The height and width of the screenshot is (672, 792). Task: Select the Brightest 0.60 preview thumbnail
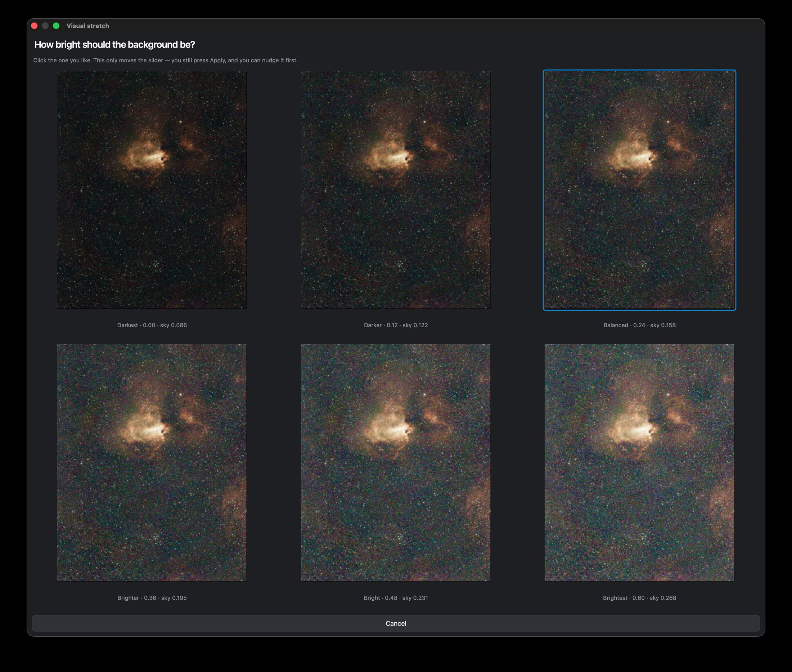point(639,462)
